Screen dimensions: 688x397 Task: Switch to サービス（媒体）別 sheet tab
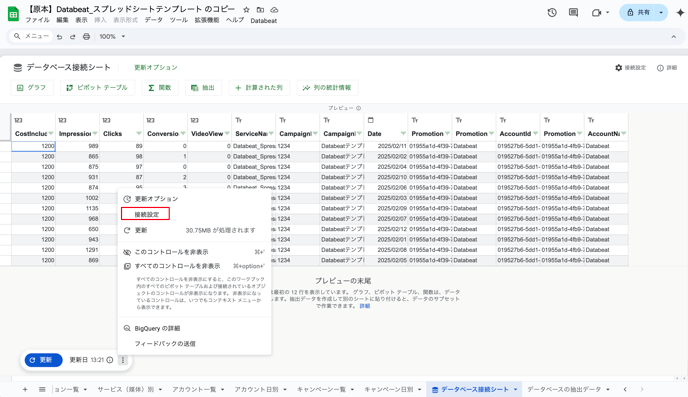[x=125, y=390]
